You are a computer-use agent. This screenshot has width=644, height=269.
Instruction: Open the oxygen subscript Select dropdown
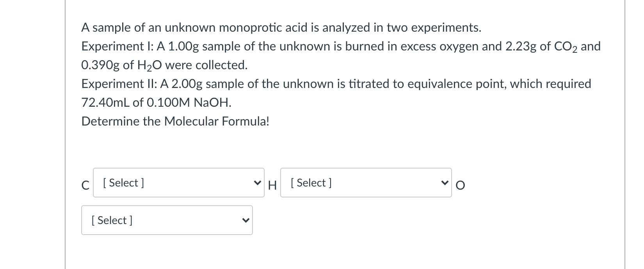click(167, 220)
